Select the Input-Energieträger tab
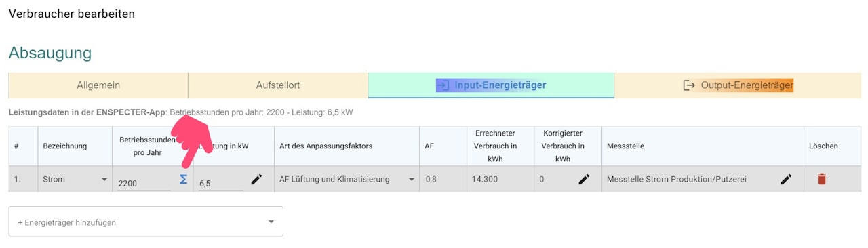Screen dimensions: 868x248 pos(491,85)
